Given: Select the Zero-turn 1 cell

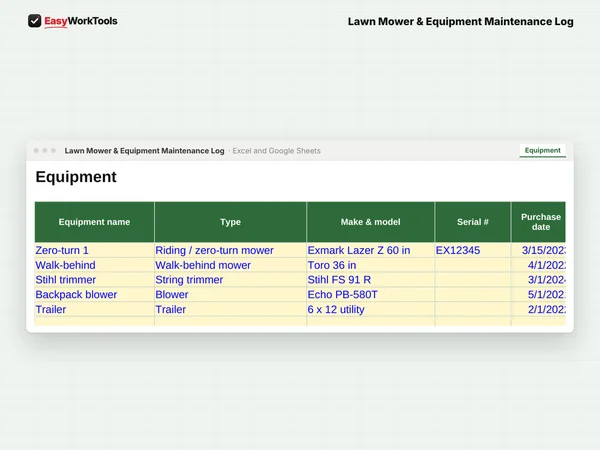Looking at the screenshot, I should point(94,250).
